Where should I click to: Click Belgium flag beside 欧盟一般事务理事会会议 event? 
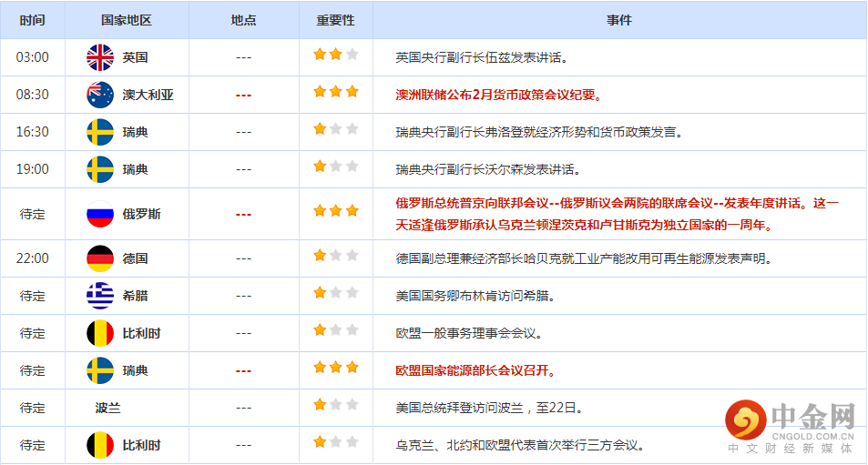coord(99,333)
